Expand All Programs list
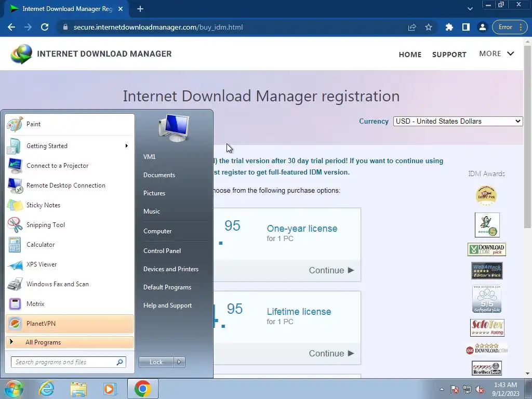This screenshot has height=399, width=532. click(x=70, y=342)
